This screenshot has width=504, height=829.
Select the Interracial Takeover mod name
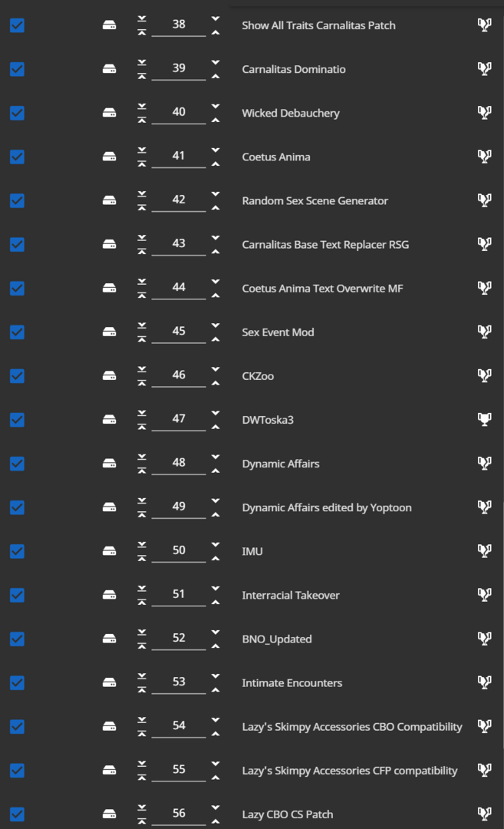pyautogui.click(x=291, y=596)
